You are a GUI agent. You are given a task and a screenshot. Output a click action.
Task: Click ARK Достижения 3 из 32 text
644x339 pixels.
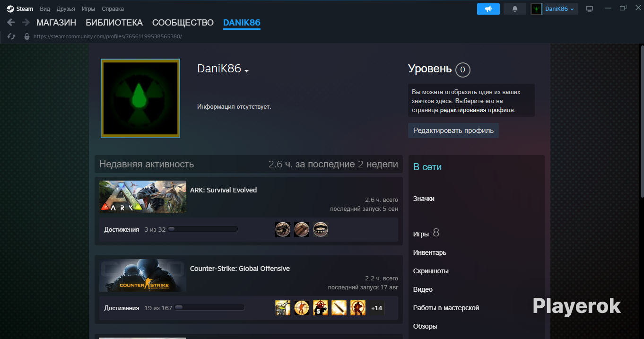tap(135, 229)
